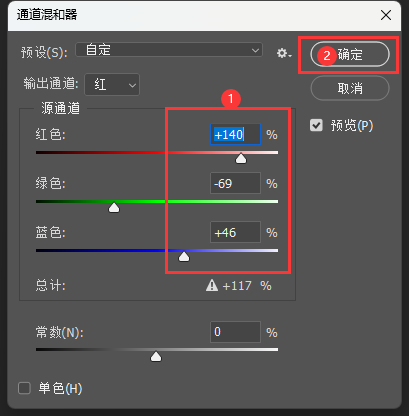Click the blue gradient slider track

(x=157, y=250)
